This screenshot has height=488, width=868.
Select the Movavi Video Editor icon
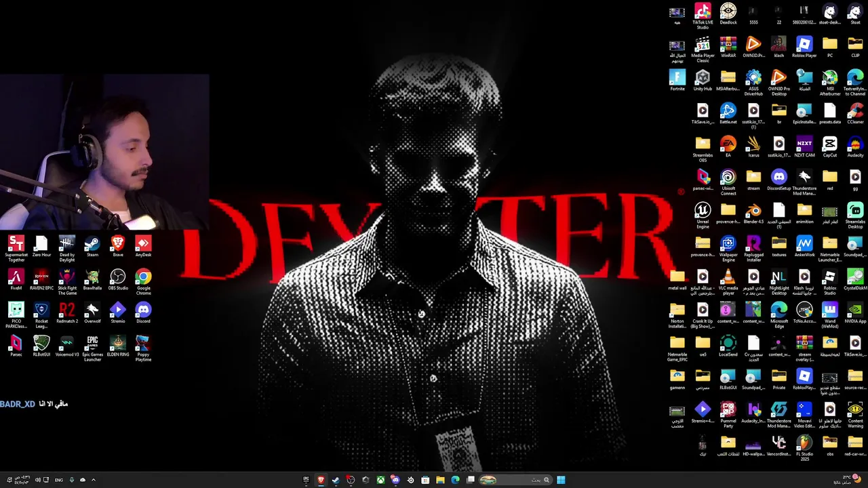point(804,415)
